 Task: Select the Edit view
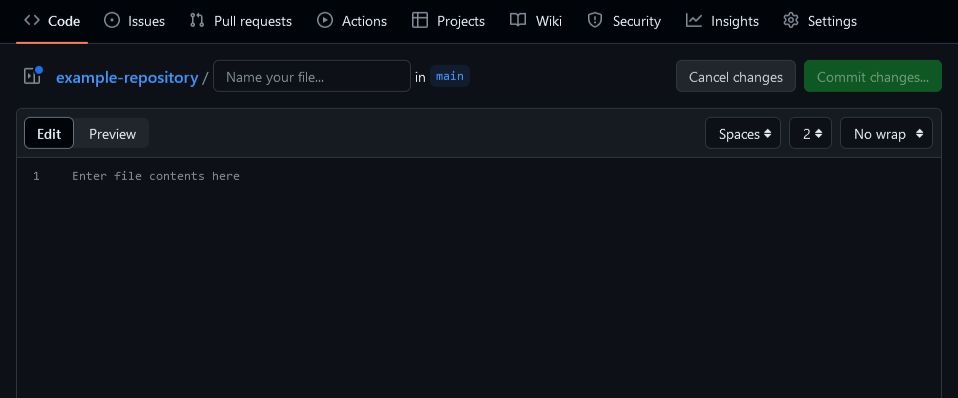click(49, 133)
